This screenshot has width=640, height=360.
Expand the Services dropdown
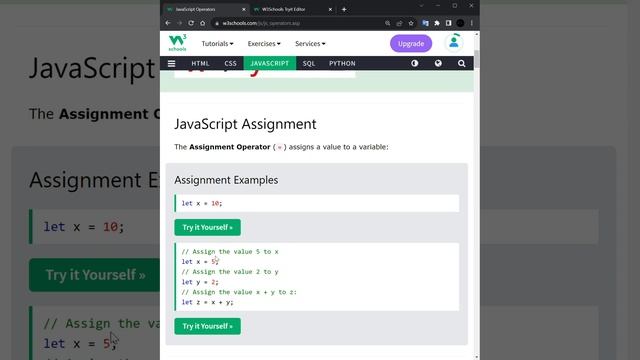[x=310, y=44]
